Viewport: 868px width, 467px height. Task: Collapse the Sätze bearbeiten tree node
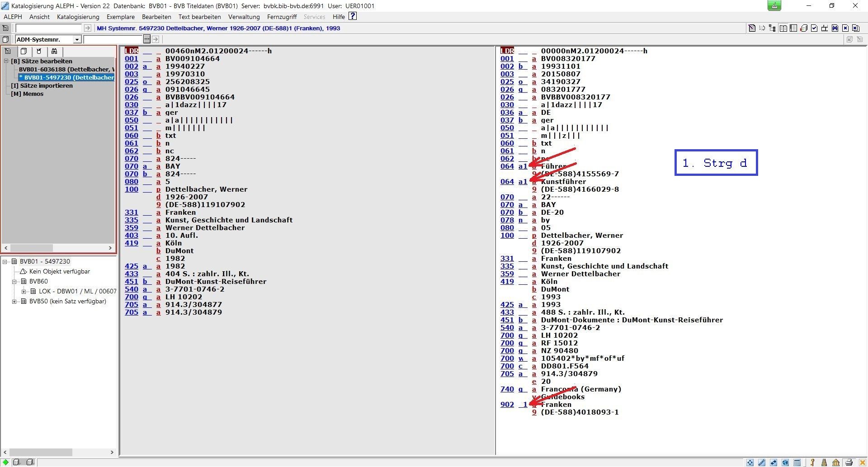click(x=6, y=61)
